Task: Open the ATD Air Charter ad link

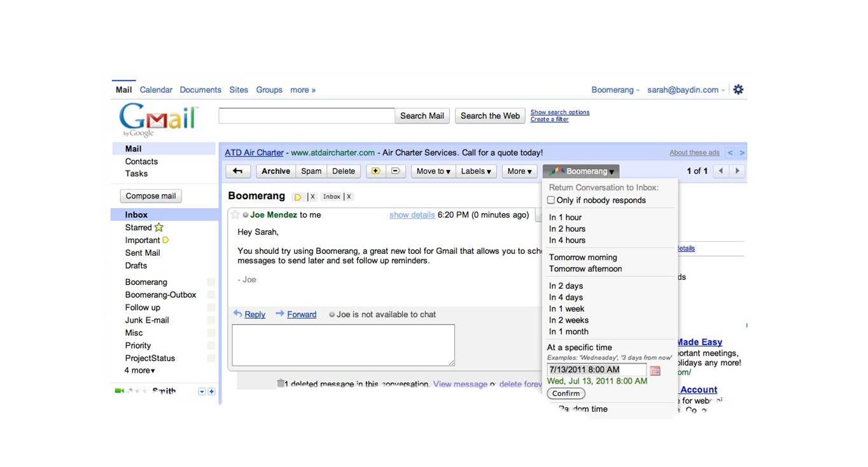Action: (255, 153)
